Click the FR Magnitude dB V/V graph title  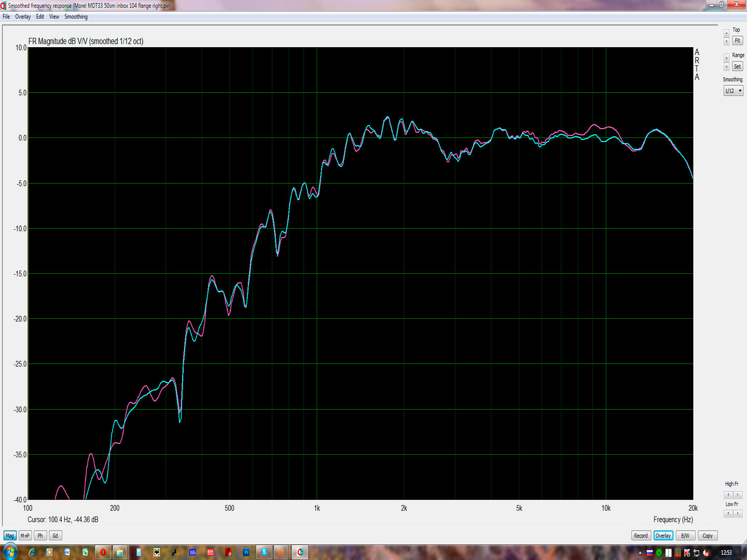(x=86, y=41)
